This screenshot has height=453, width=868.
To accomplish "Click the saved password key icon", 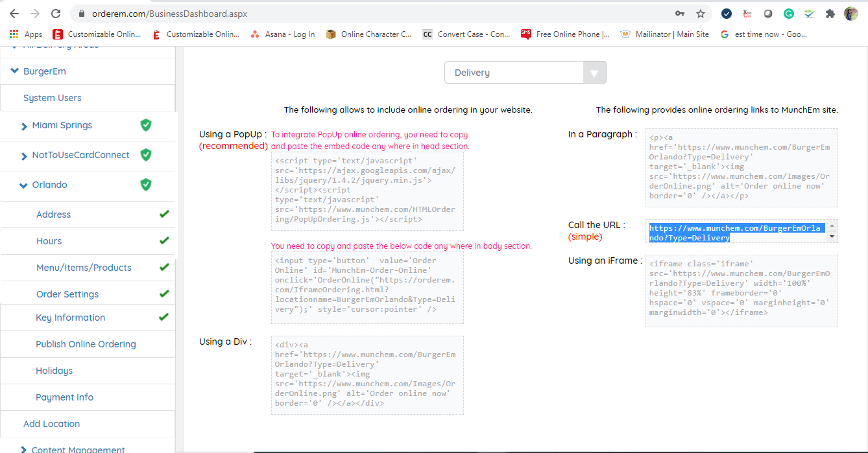I will point(680,14).
